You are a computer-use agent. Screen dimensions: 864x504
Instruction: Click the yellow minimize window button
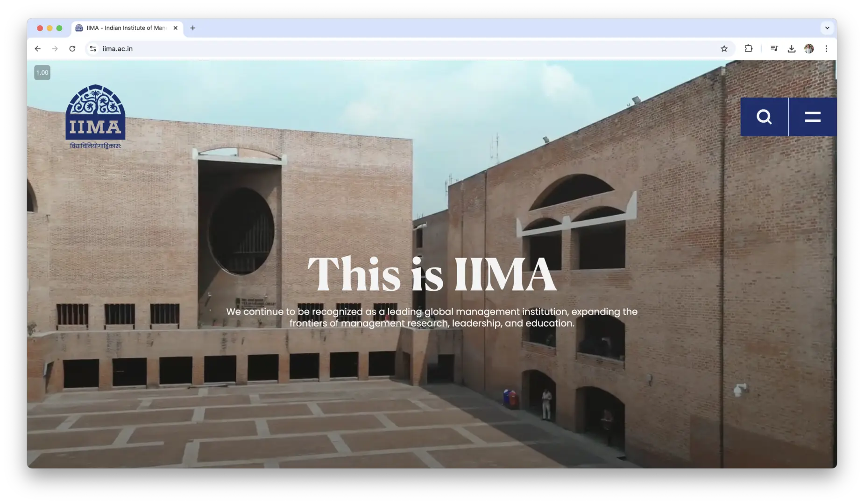(x=50, y=28)
